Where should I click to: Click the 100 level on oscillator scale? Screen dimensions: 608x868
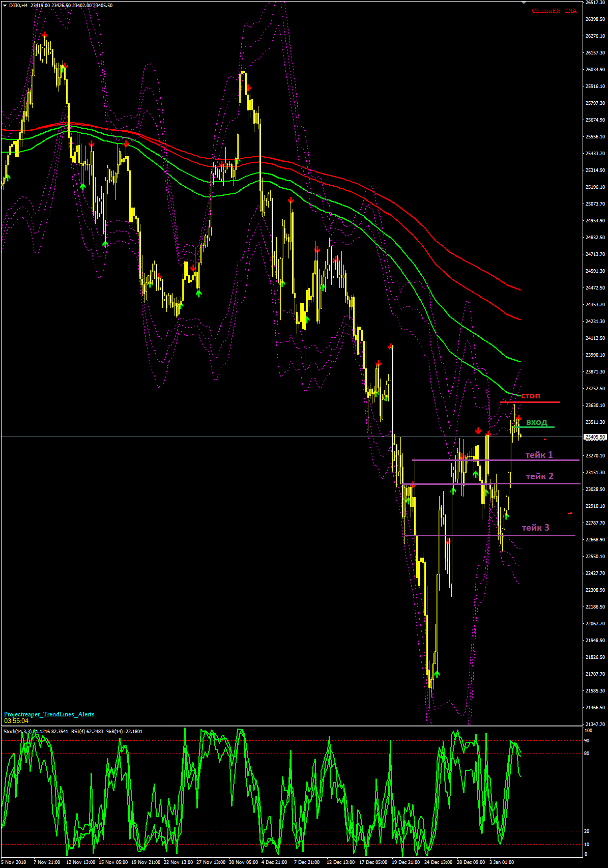(588, 731)
